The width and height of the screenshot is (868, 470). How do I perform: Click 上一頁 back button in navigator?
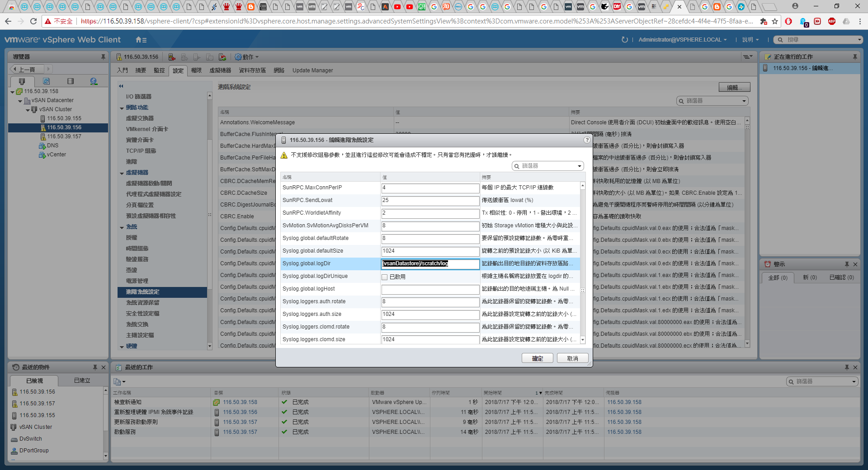pos(27,69)
